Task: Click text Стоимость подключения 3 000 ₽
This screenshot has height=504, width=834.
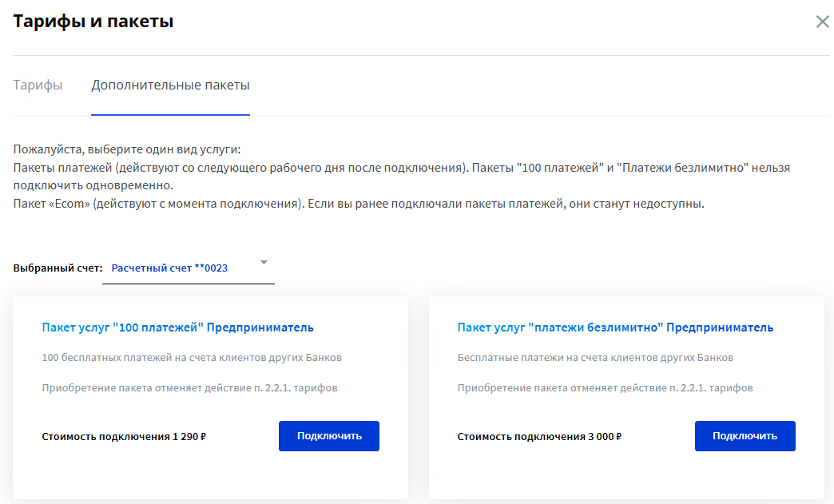Action: tap(539, 436)
